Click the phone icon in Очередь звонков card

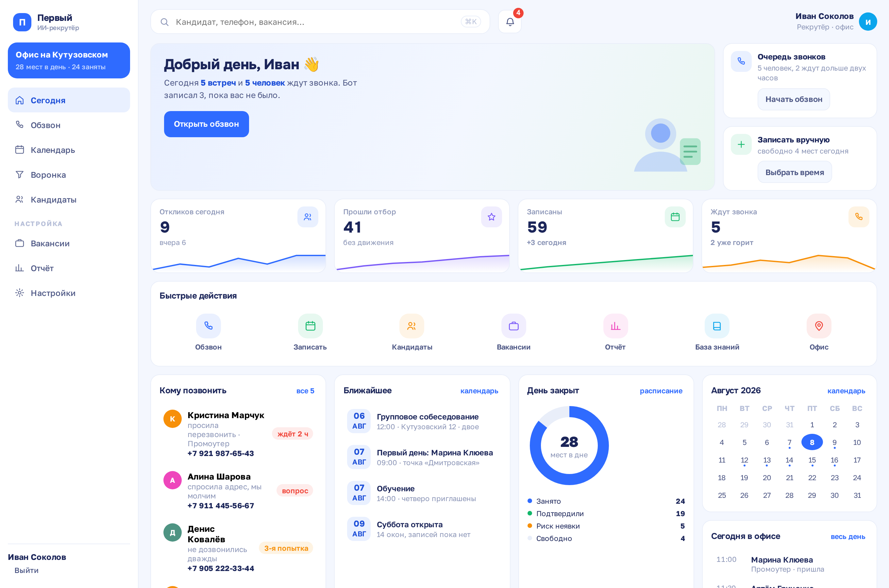pyautogui.click(x=741, y=61)
